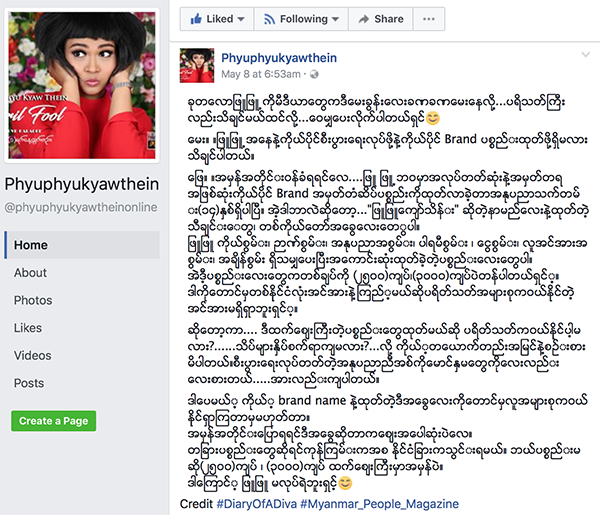Click the green Create a Page button
Viewport: 600px width, 515px height.
coord(54,421)
